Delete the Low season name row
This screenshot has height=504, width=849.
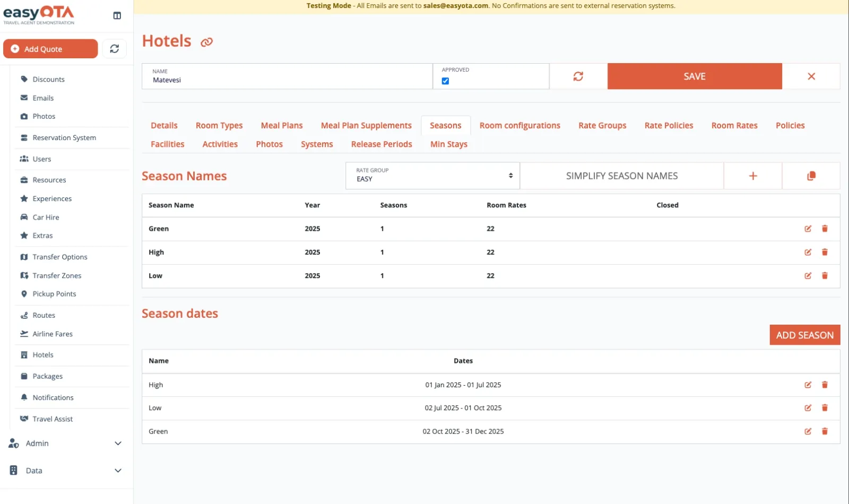[x=825, y=275]
